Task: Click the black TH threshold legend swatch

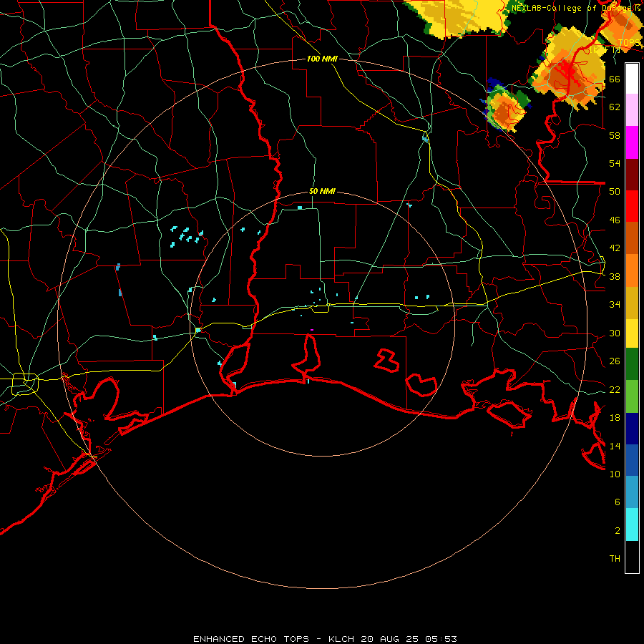Action: 632,557
